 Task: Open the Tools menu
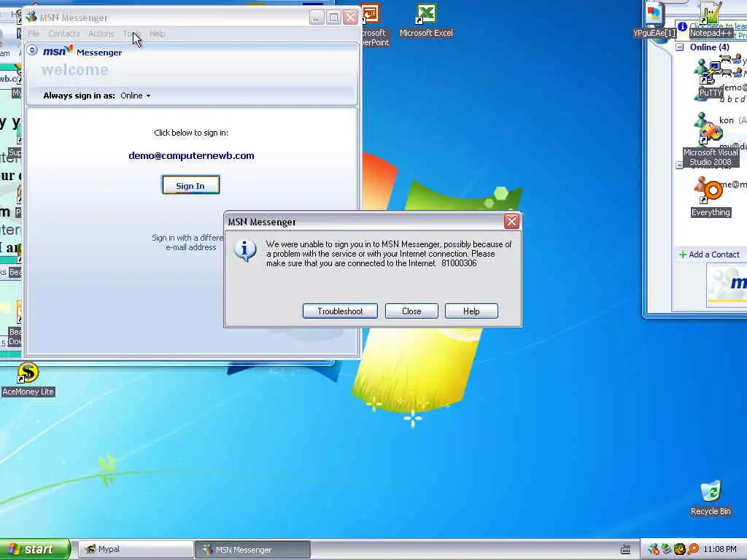[131, 34]
